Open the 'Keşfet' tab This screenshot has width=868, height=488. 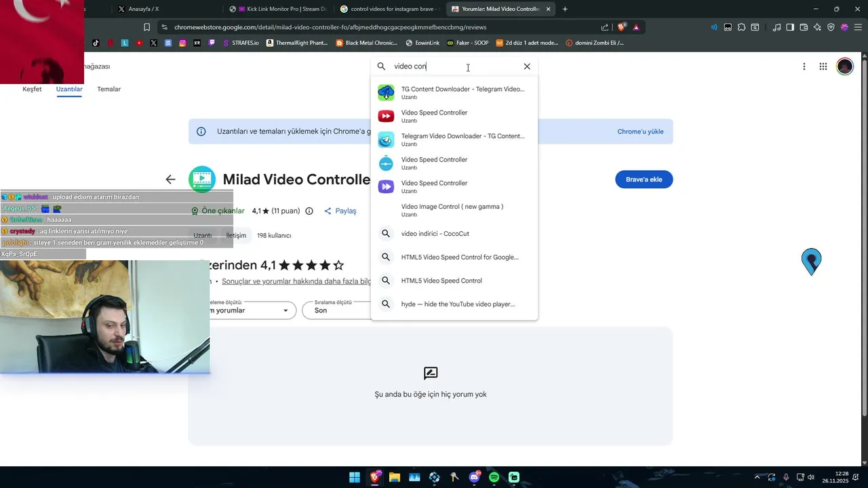(32, 89)
